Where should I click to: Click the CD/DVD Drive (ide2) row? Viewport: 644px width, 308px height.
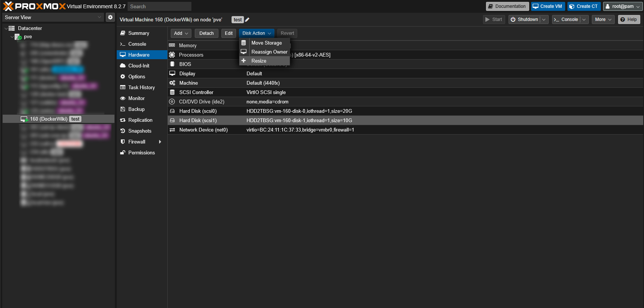[x=202, y=102]
